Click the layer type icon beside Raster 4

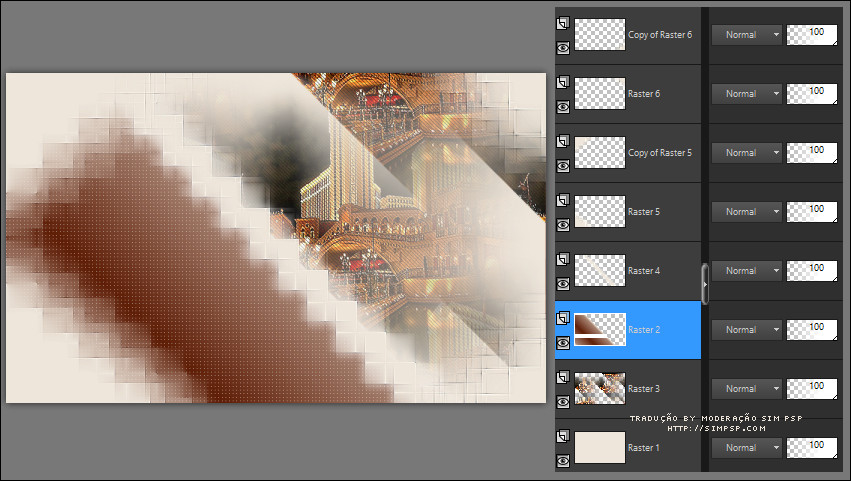pyautogui.click(x=564, y=258)
